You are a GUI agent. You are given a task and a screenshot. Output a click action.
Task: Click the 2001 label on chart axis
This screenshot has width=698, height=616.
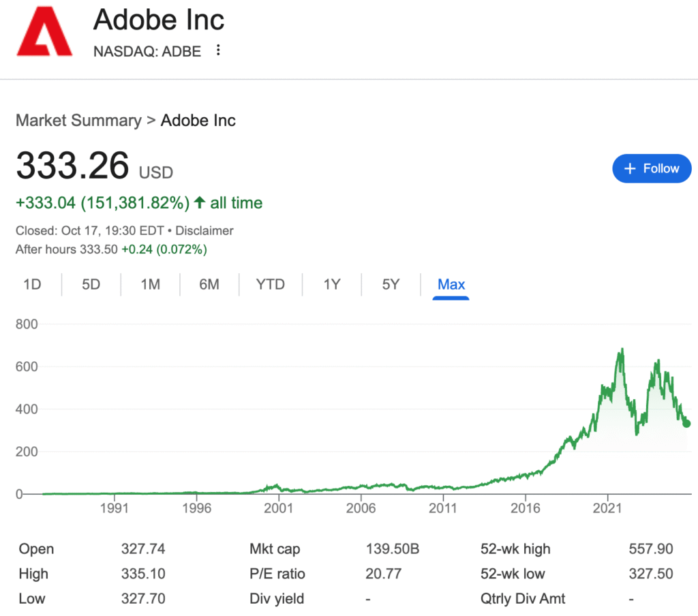coord(278,508)
